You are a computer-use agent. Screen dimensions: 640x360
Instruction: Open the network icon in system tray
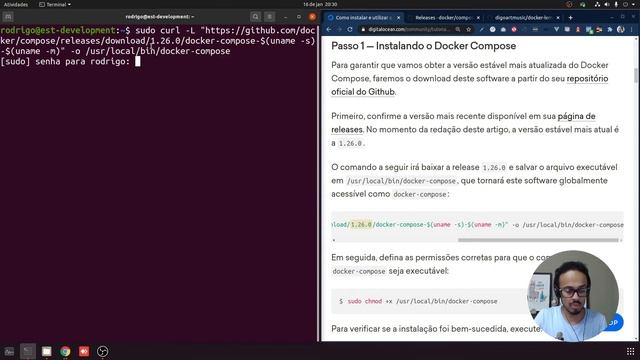(x=597, y=4)
